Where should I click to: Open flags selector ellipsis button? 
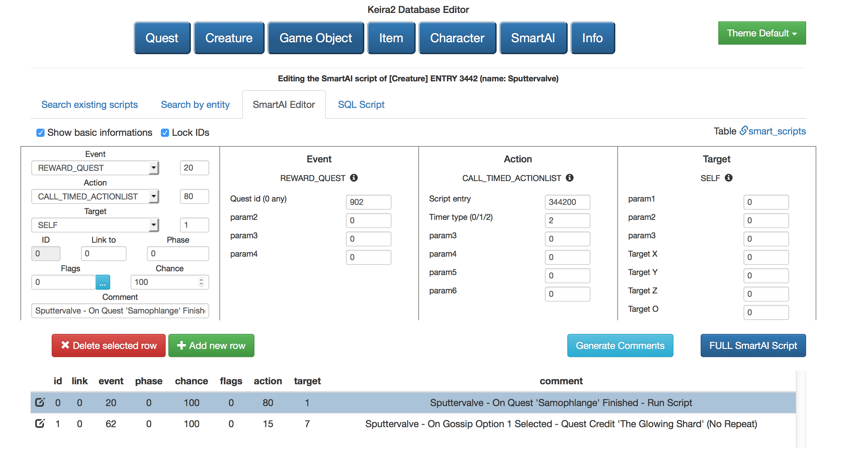point(103,282)
